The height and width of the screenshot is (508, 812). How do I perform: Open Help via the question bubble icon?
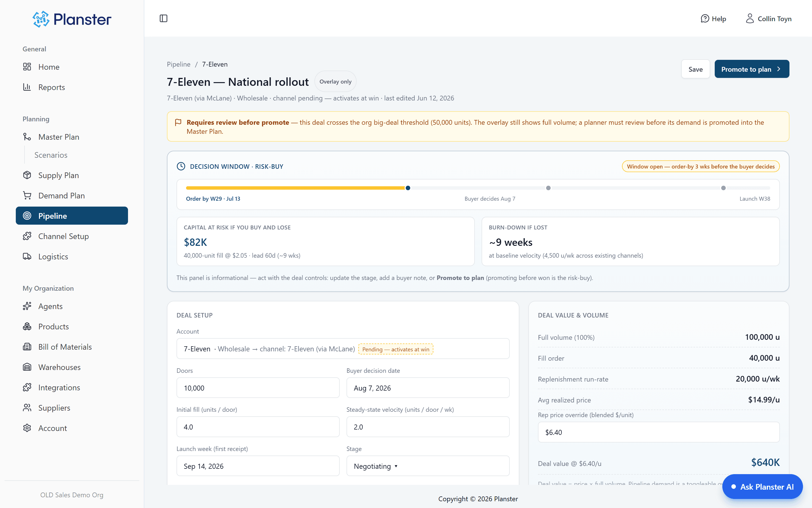click(705, 19)
